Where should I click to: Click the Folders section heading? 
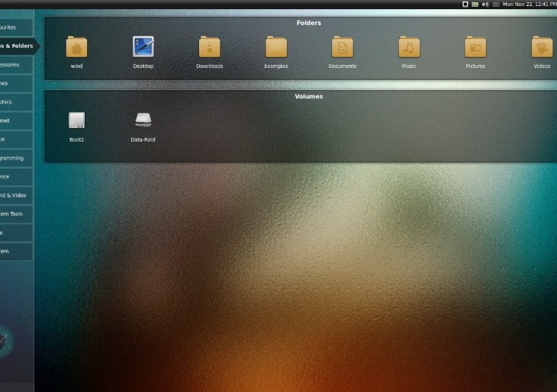tap(309, 23)
